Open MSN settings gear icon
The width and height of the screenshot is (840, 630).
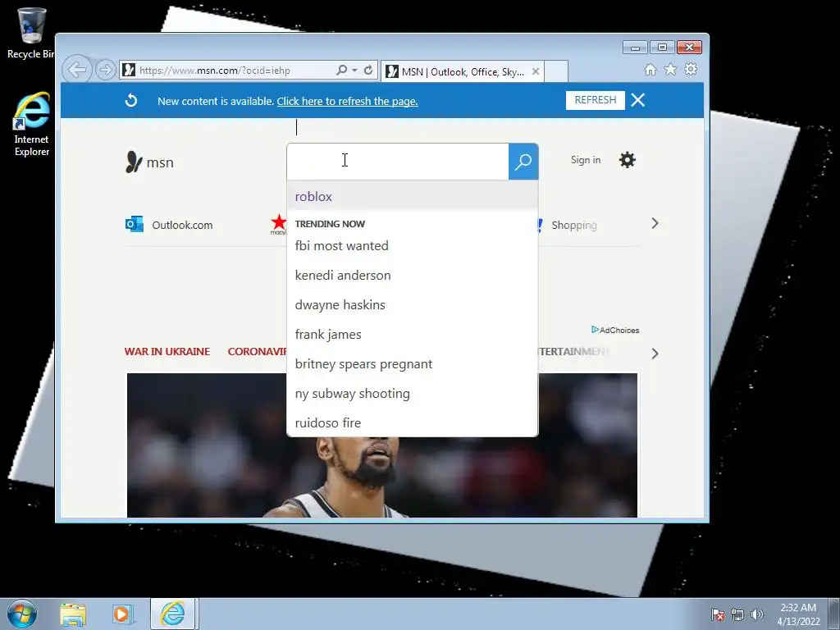click(x=627, y=160)
